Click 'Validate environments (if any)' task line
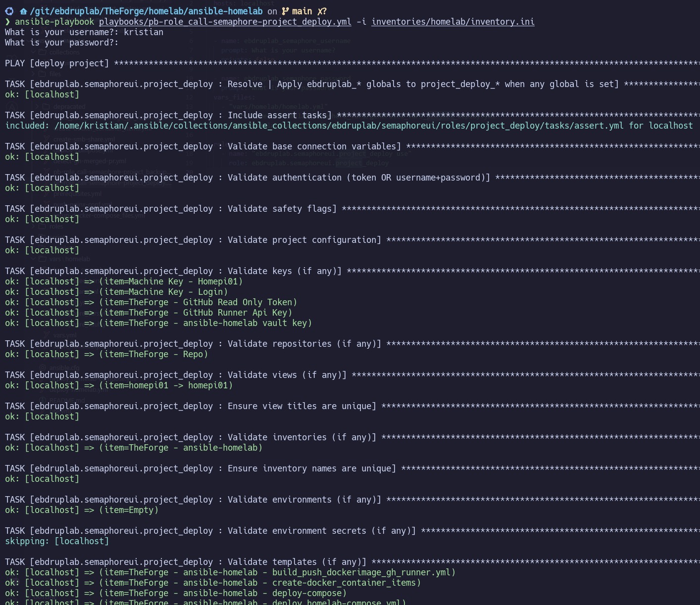This screenshot has width=700, height=605. pos(352,500)
